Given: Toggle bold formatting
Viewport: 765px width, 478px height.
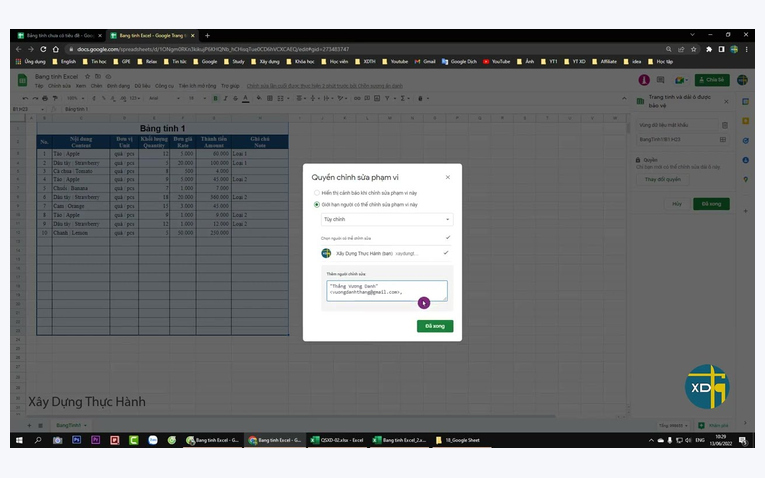Looking at the screenshot, I should pos(215,99).
